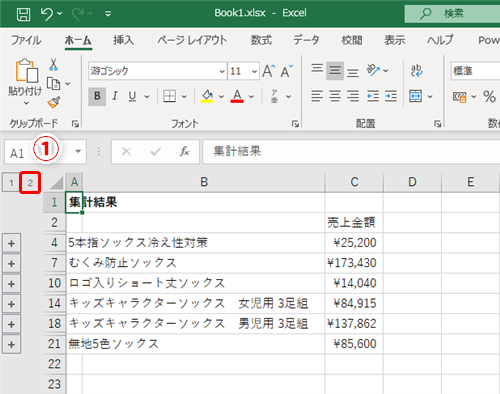Open the 校閲 tab
The width and height of the screenshot is (500, 394).
[x=352, y=41]
